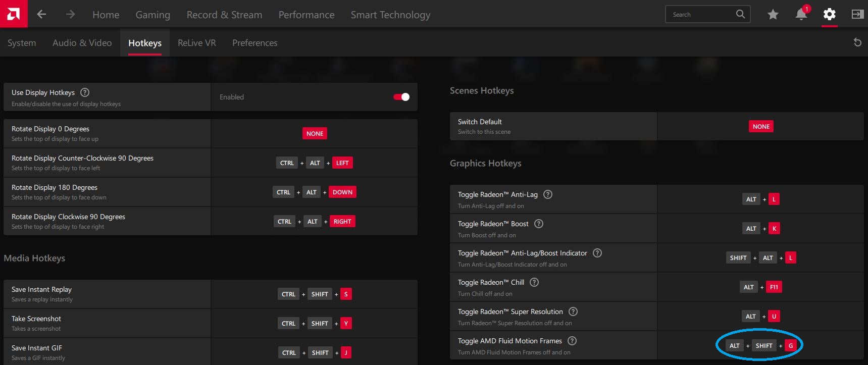Image resolution: width=868 pixels, height=365 pixels.
Task: Go back with the left arrow
Action: [x=41, y=15]
